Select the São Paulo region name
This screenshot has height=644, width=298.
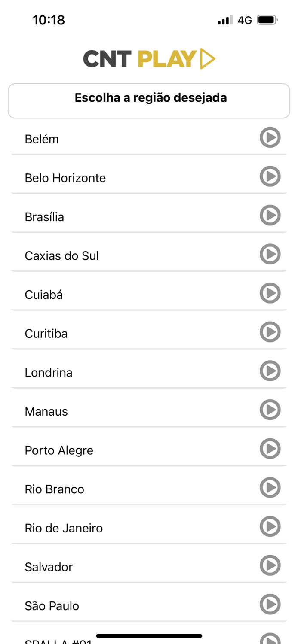click(52, 606)
